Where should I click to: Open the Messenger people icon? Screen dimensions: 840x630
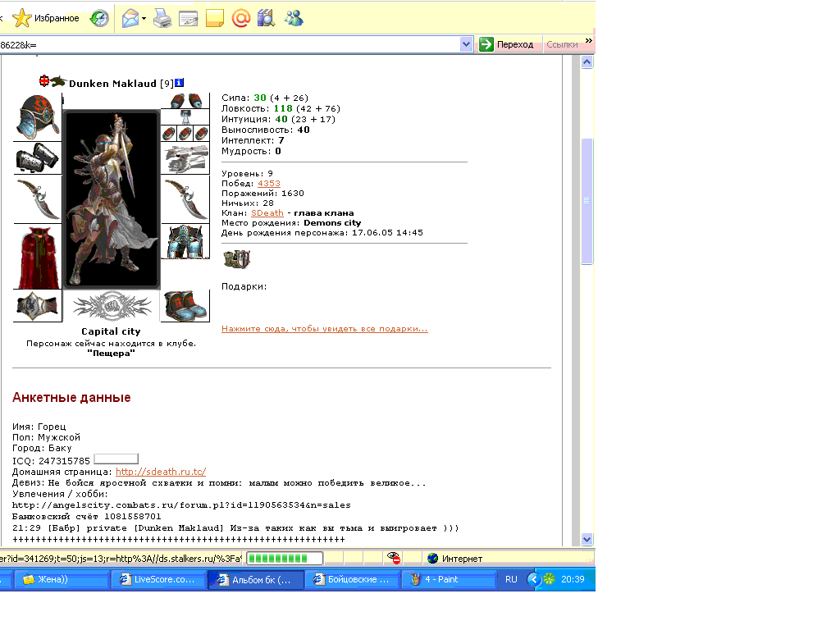pos(294,18)
